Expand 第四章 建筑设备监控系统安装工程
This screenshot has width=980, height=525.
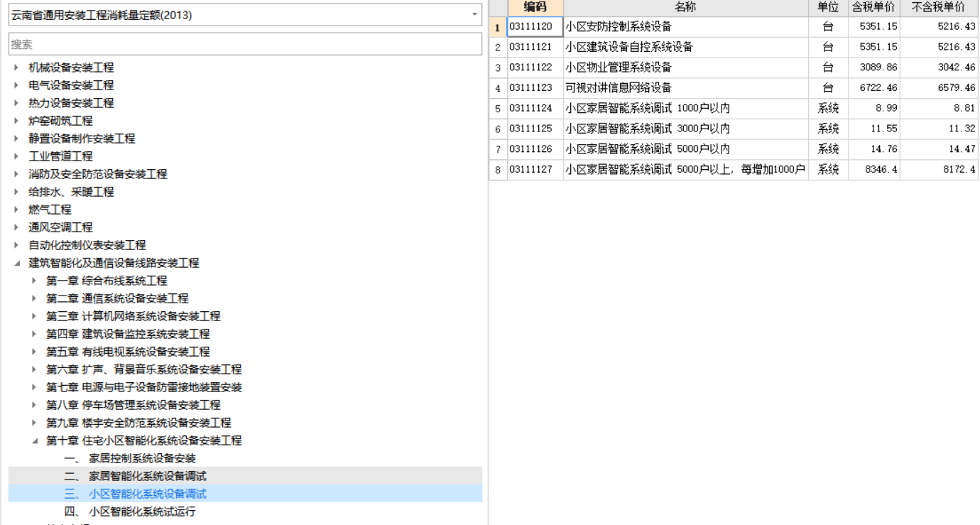point(34,334)
